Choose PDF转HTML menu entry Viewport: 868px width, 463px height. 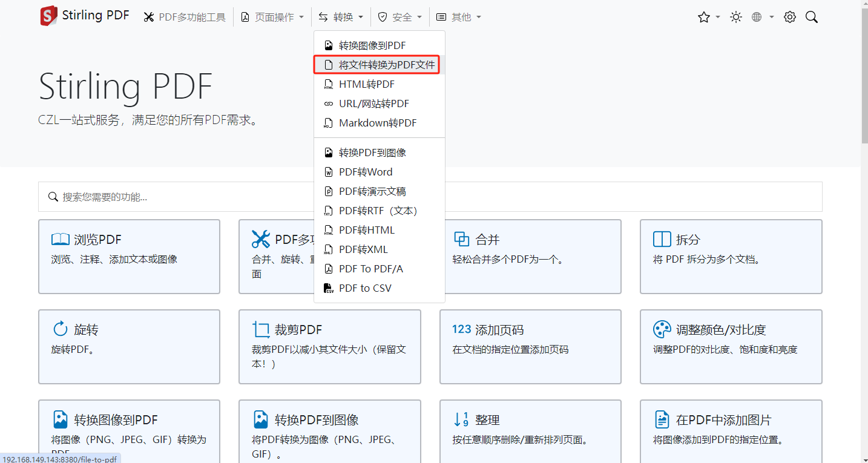point(380,230)
